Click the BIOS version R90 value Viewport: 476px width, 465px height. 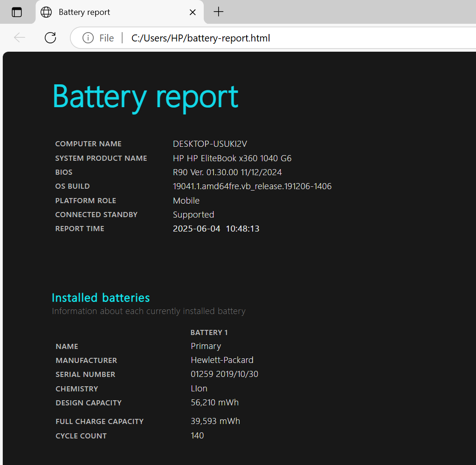227,172
